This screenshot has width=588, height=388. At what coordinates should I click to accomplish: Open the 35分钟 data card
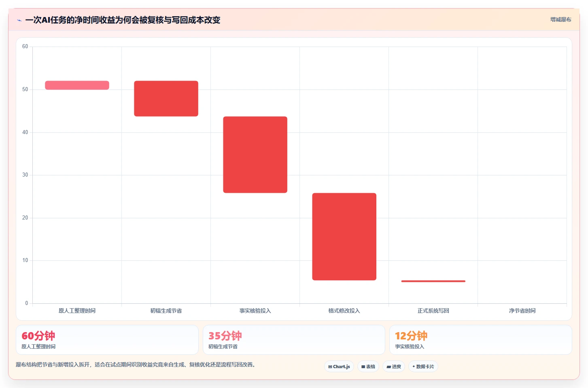[294, 340]
